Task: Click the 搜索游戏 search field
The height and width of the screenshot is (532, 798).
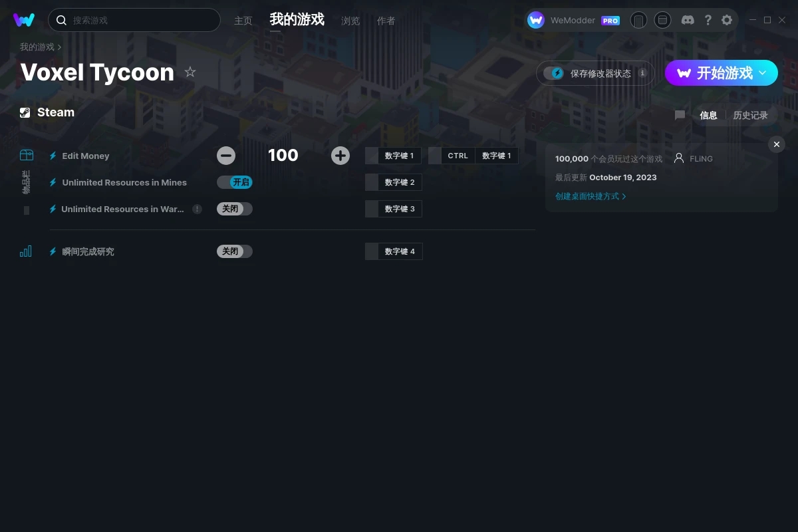Action: click(134, 20)
